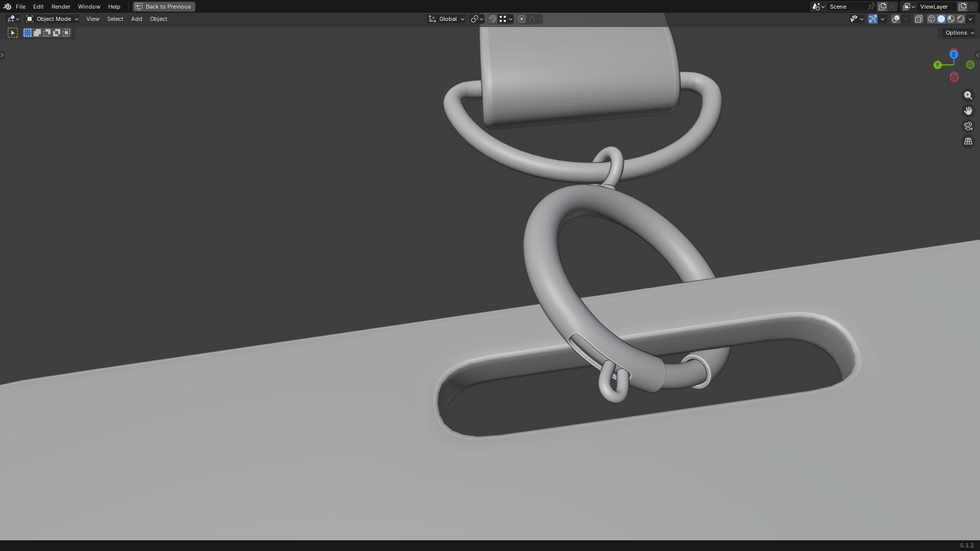The image size is (980, 551).
Task: Choose Intersect selection mode icon
Action: pos(66,33)
